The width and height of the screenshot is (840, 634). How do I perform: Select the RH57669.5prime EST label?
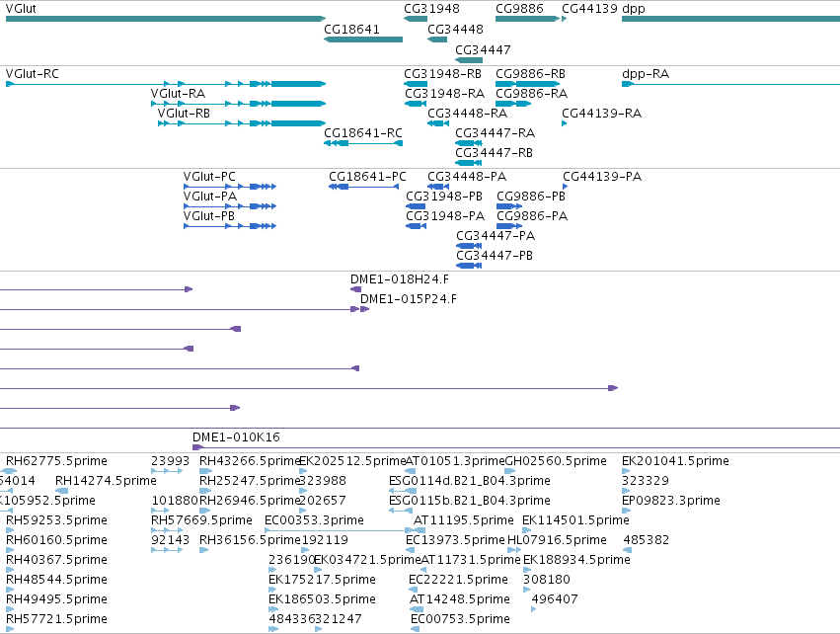coord(201,520)
